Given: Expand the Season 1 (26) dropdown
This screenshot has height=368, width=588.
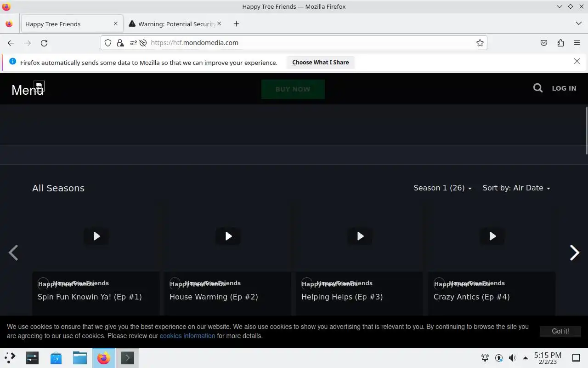Looking at the screenshot, I should 442,188.
